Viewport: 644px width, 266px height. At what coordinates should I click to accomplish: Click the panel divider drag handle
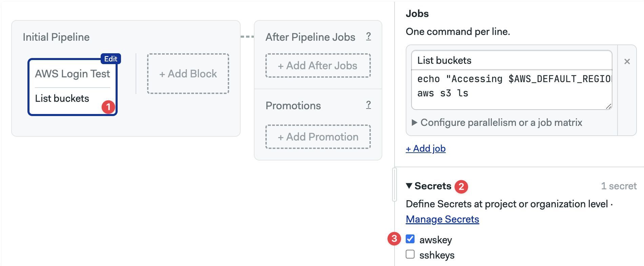point(394,185)
